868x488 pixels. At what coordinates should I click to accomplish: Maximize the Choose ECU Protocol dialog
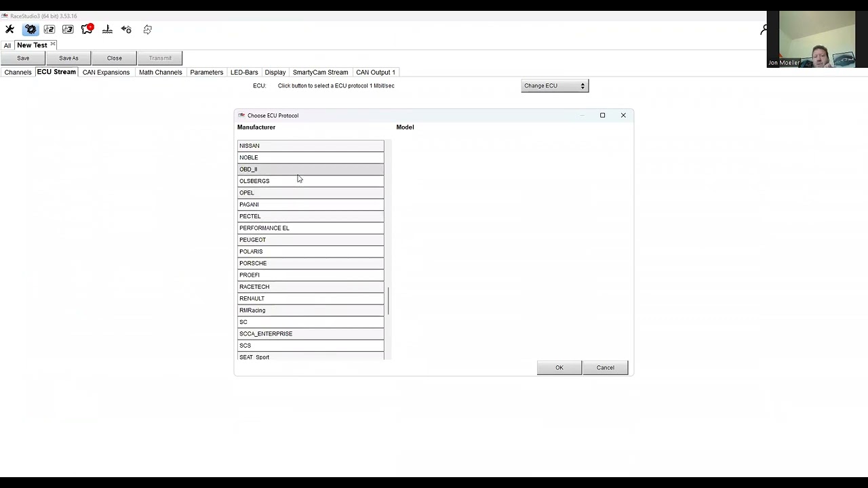coord(602,115)
